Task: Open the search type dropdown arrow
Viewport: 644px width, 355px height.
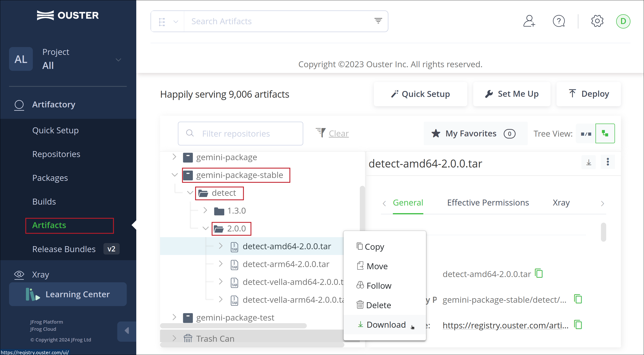Action: tap(176, 21)
